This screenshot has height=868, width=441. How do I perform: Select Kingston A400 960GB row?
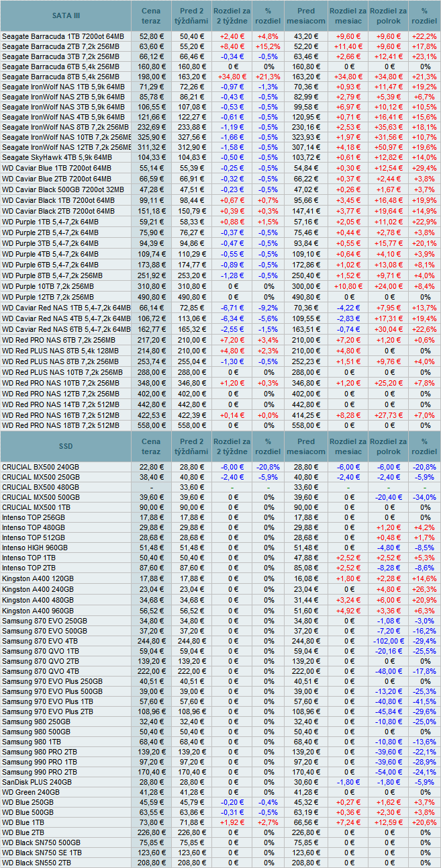pyautogui.click(x=220, y=609)
